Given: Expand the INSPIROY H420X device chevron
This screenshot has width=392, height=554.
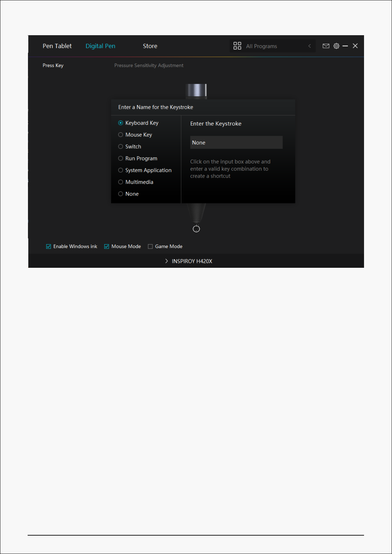Looking at the screenshot, I should tap(167, 261).
